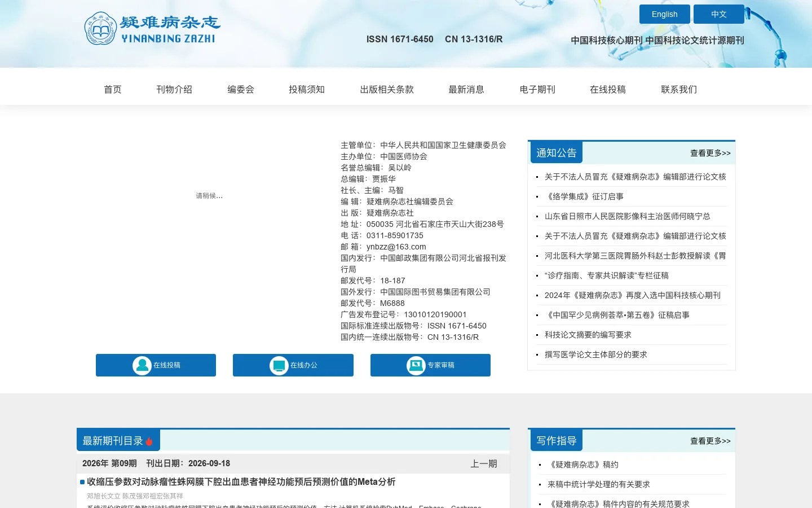Screen dimensions: 812x508
Task: Click the flame icon beside 最新期刊目录
Action: tap(149, 441)
